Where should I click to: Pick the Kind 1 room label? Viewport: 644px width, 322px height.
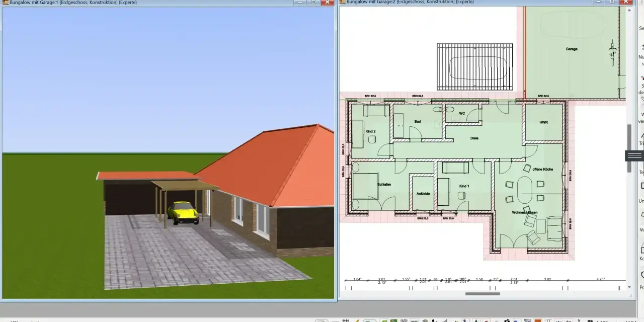coord(464,186)
